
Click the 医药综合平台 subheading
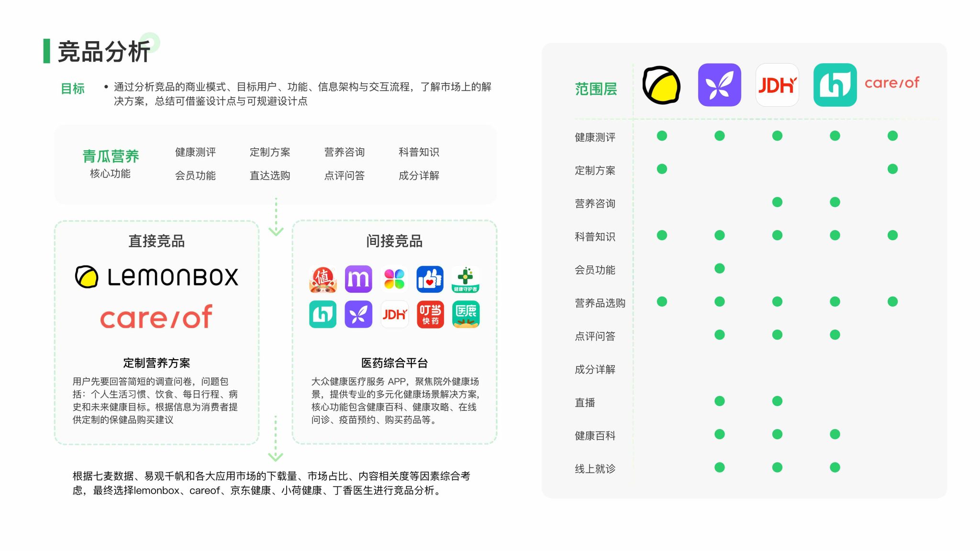point(394,363)
